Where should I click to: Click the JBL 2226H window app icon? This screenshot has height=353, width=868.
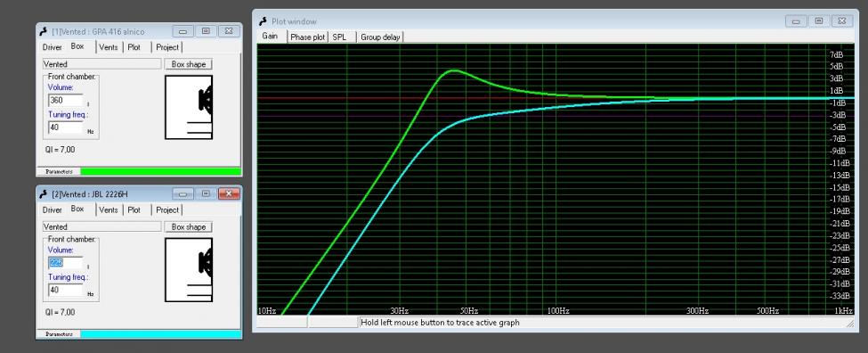pos(44,194)
